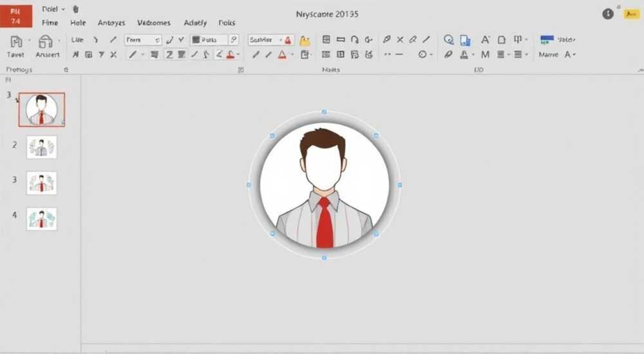Click the G-shaped icon right of the arc icon

point(369,40)
